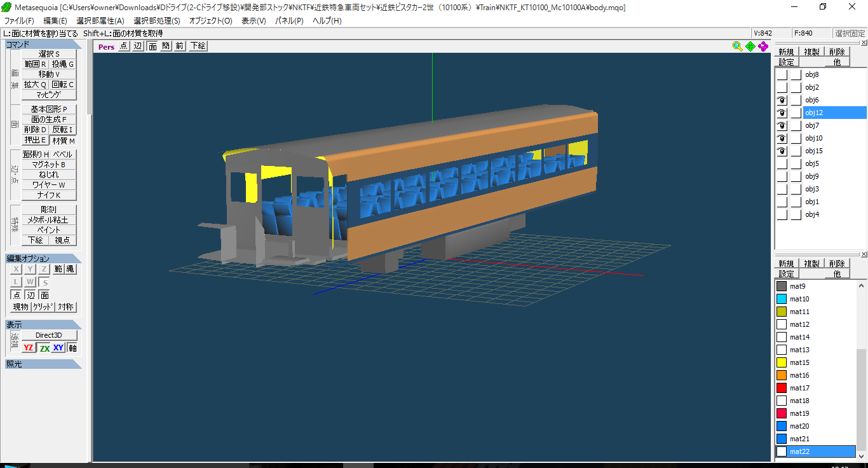Screen dimensions: 868x468
Task: Collapse the 編集オプション panel header
Action: click(44, 258)
